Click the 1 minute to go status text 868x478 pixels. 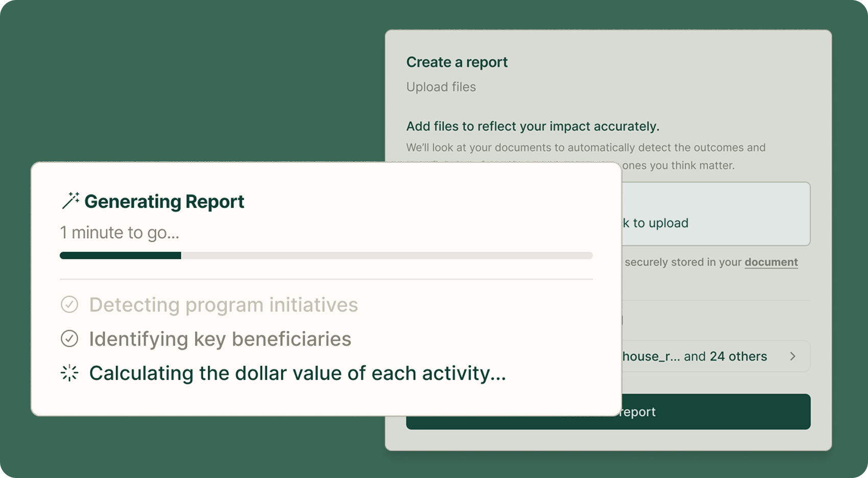(120, 232)
